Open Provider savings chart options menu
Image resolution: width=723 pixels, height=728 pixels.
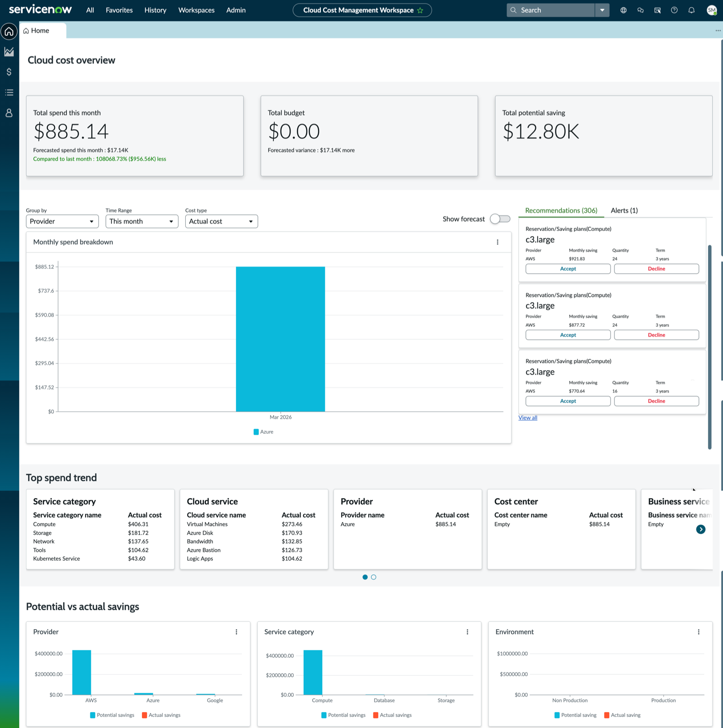click(x=236, y=632)
